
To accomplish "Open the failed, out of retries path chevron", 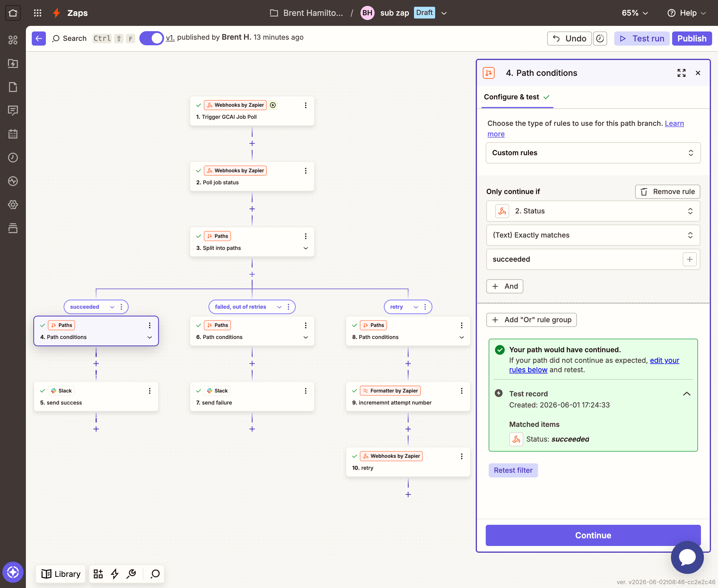I will pyautogui.click(x=279, y=307).
